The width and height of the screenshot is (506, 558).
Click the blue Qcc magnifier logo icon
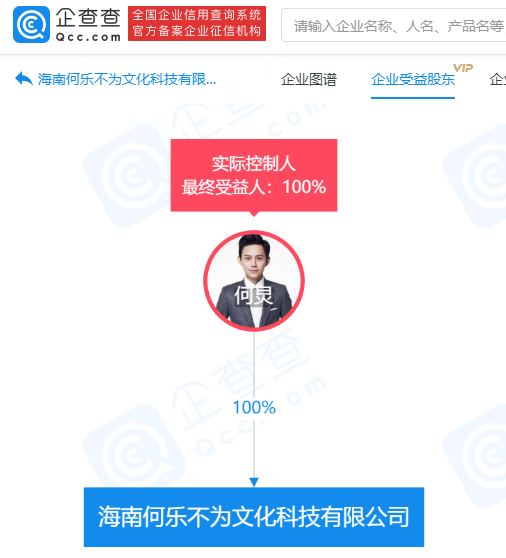31,24
